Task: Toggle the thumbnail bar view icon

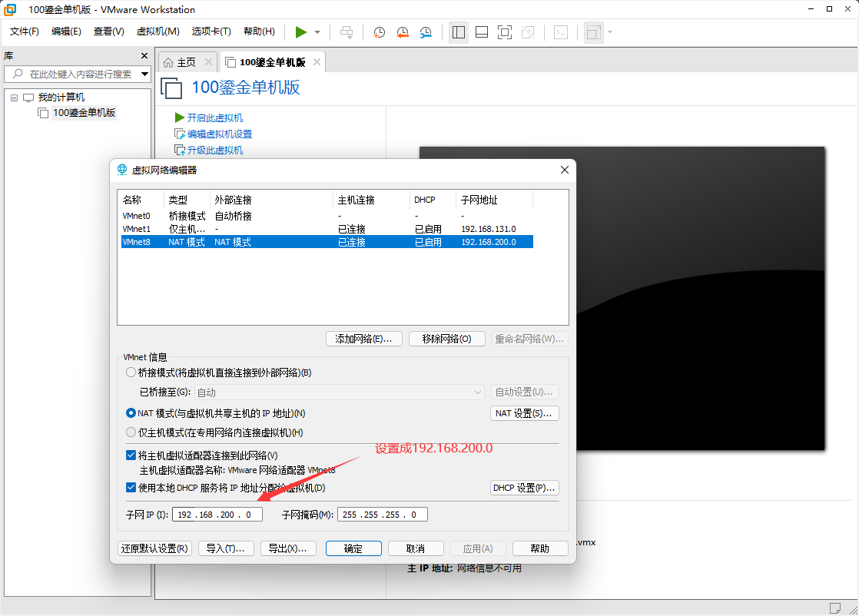Action: 482,32
